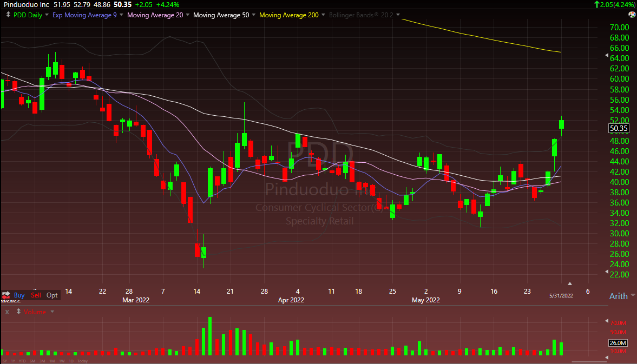Click the Buy button
The image size is (637, 364).
[x=19, y=295]
